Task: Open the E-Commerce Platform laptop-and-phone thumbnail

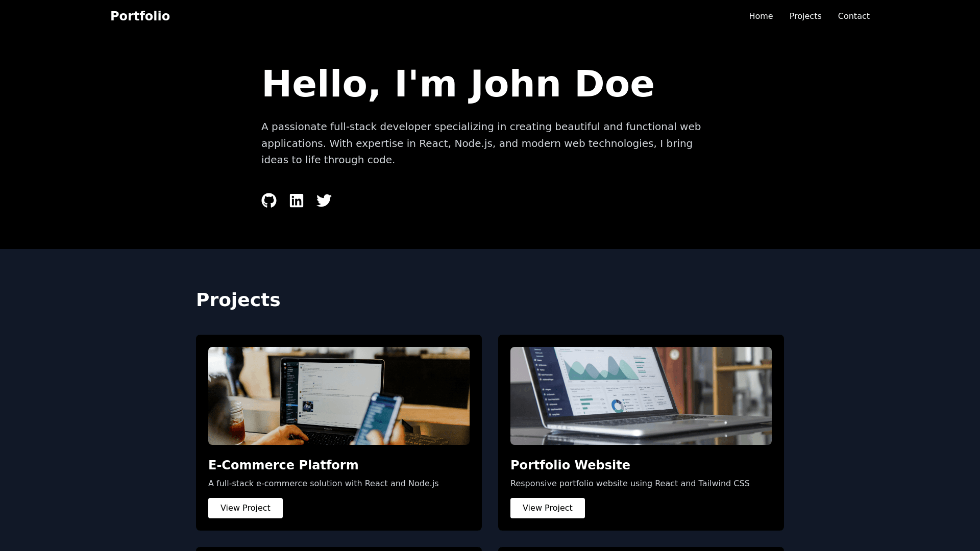Action: (x=339, y=396)
